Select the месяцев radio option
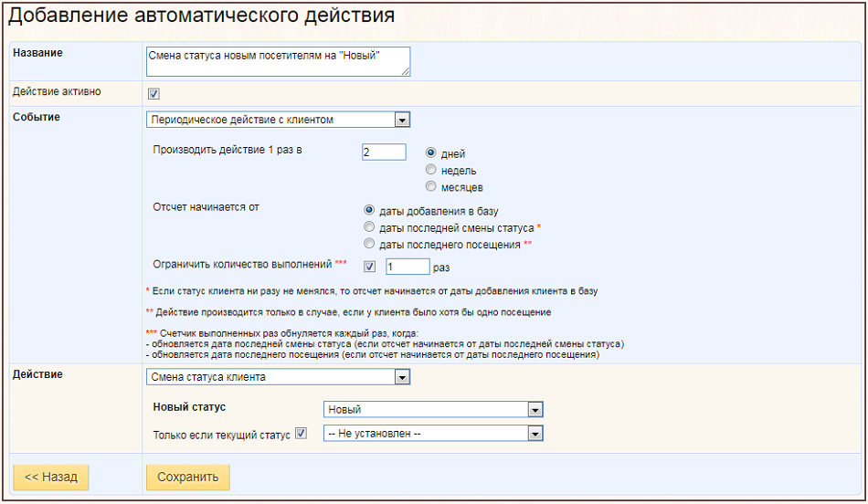 tap(430, 186)
